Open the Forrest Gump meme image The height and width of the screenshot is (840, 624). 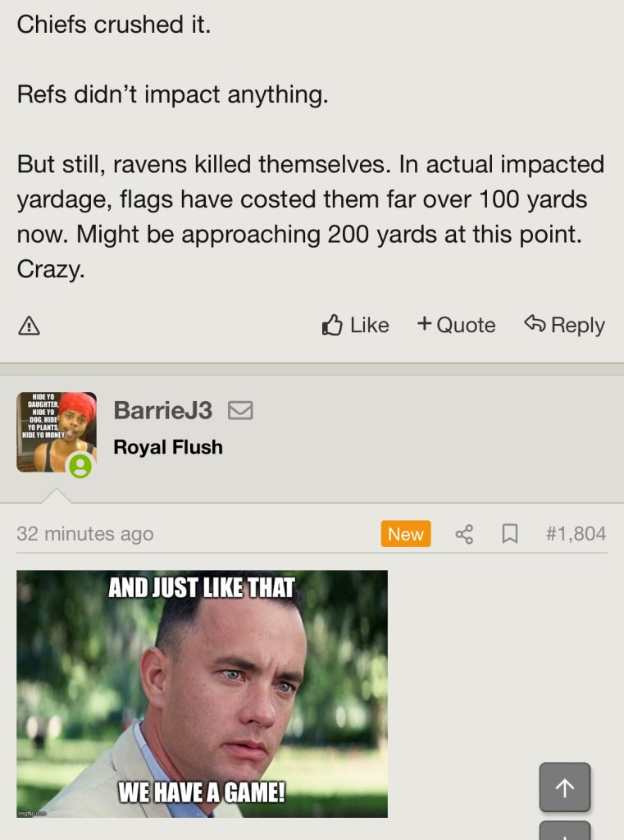click(x=202, y=694)
